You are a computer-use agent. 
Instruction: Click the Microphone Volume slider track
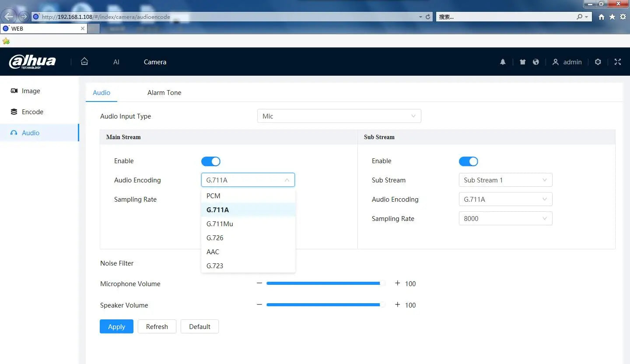(x=324, y=283)
